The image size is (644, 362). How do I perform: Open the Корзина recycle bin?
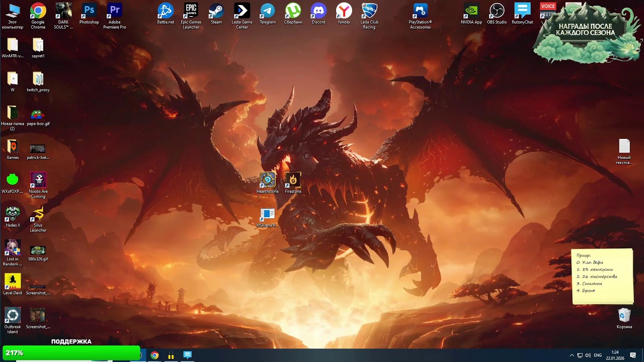624,319
